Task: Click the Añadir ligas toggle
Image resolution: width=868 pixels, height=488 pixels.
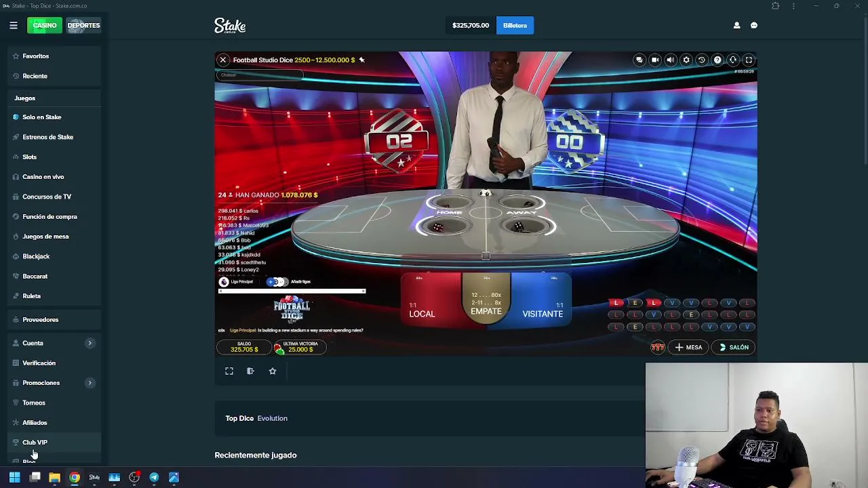Action: (x=288, y=282)
